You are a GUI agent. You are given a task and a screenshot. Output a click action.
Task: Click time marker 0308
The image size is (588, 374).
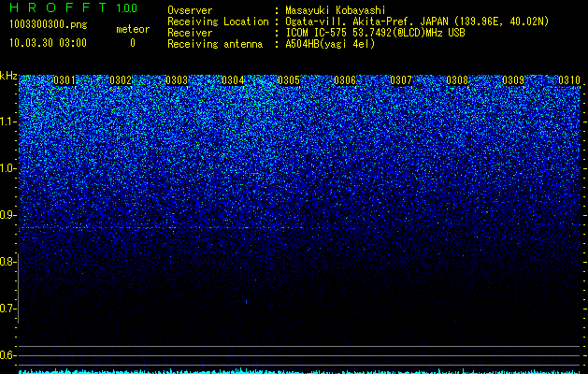coord(457,80)
